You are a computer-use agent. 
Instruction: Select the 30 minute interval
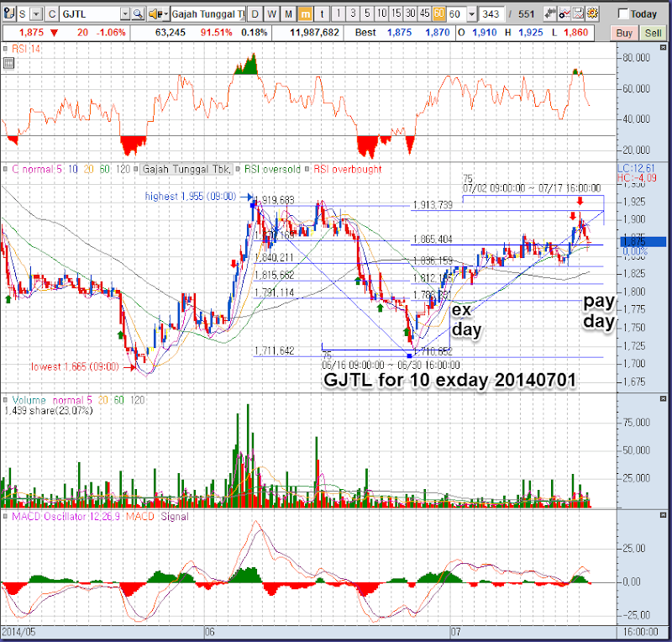410,13
